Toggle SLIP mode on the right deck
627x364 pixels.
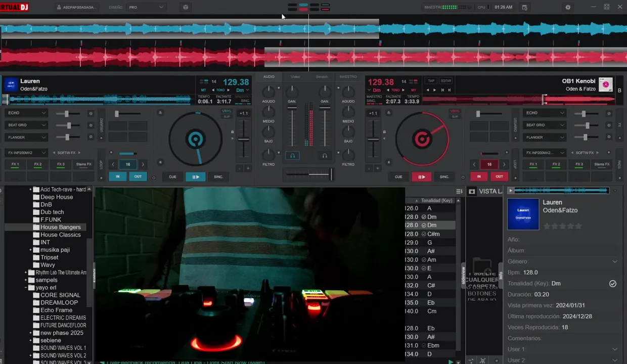click(455, 116)
